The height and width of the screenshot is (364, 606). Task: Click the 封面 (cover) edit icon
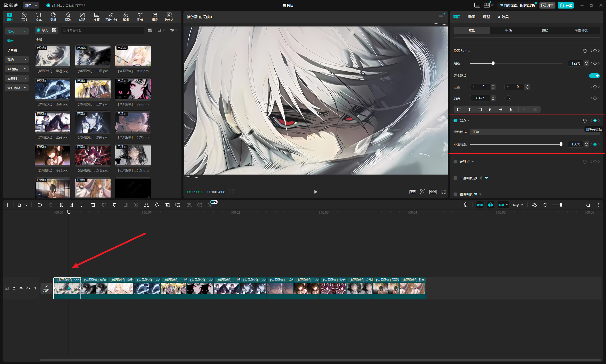(x=46, y=288)
